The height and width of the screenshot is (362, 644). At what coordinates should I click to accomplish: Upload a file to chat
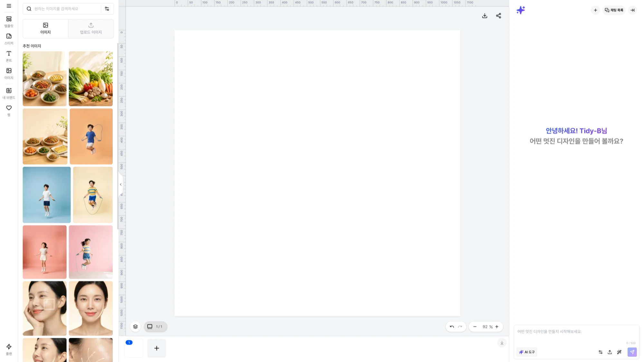tap(610, 352)
